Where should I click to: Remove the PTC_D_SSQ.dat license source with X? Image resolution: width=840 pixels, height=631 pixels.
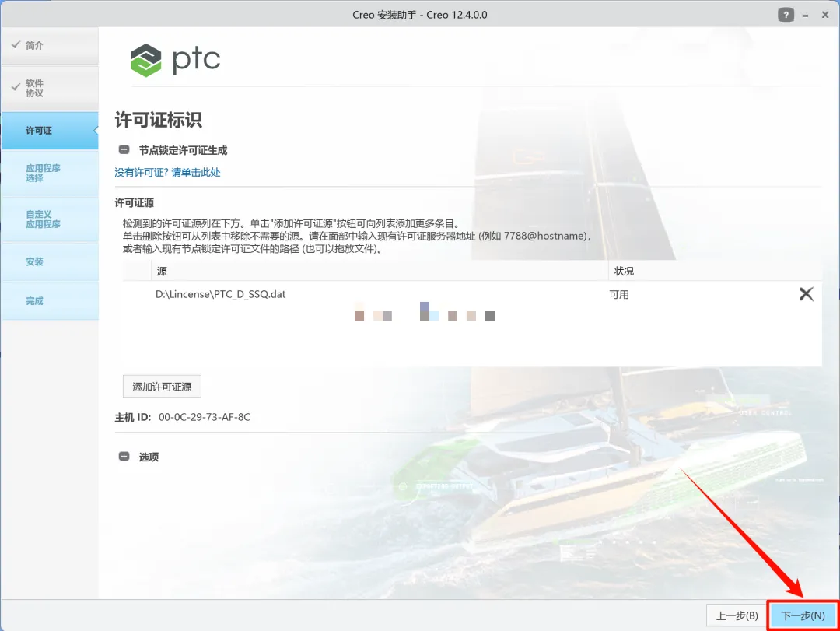pyautogui.click(x=806, y=294)
